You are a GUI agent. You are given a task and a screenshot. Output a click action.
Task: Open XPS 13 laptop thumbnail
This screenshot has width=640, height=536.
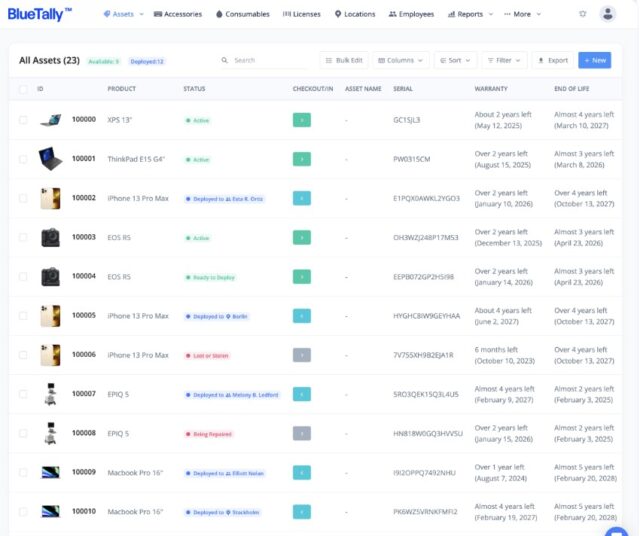(x=51, y=120)
